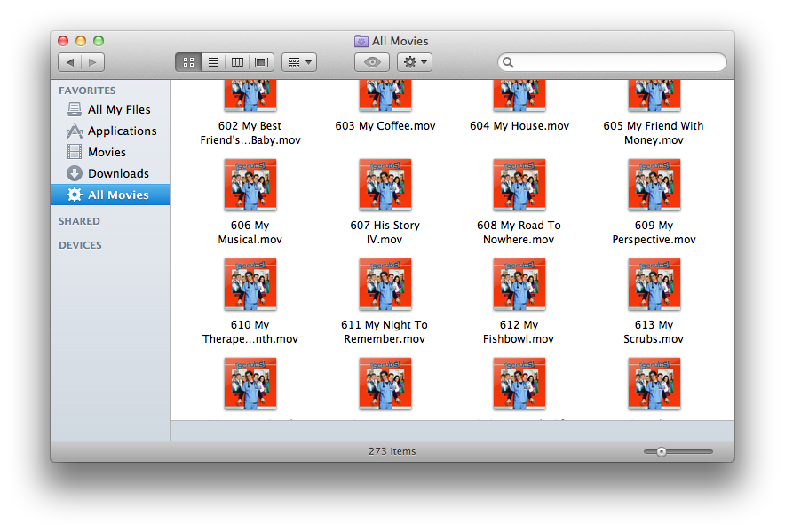Screen dimensions: 785x532
Task: Select the 610 My Therape...nth.mov thumbnail
Action: click(x=250, y=284)
